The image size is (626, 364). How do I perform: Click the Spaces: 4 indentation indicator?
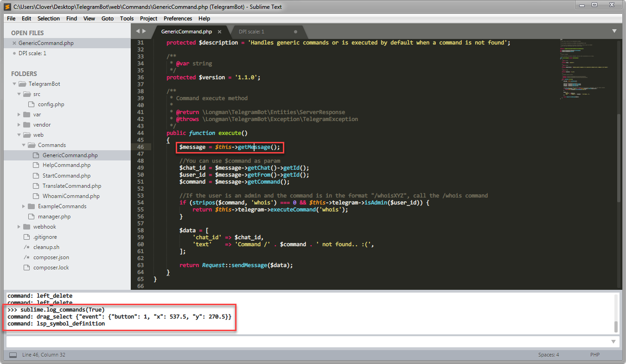coord(549,354)
